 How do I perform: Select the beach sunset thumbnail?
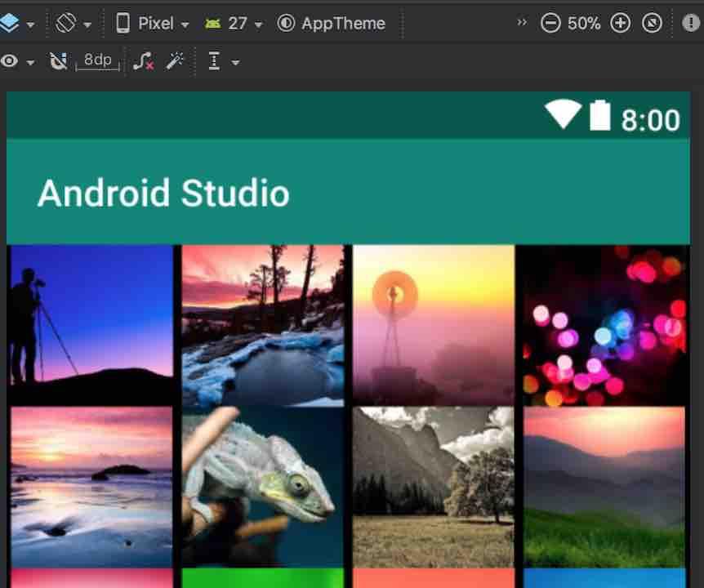(x=91, y=487)
